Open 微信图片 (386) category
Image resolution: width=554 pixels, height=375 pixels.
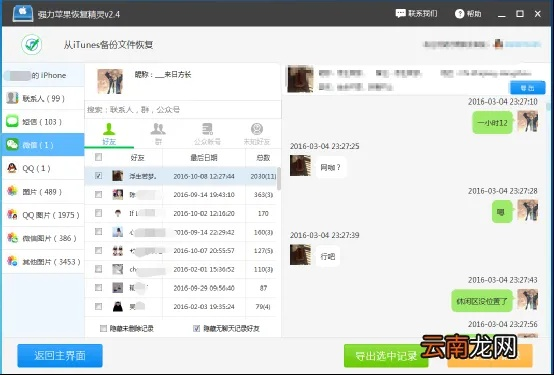43,238
